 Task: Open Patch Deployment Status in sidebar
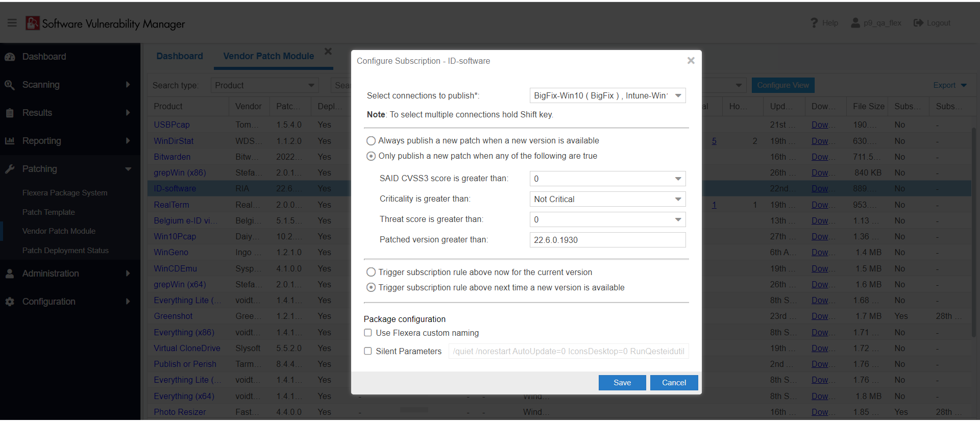65,251
